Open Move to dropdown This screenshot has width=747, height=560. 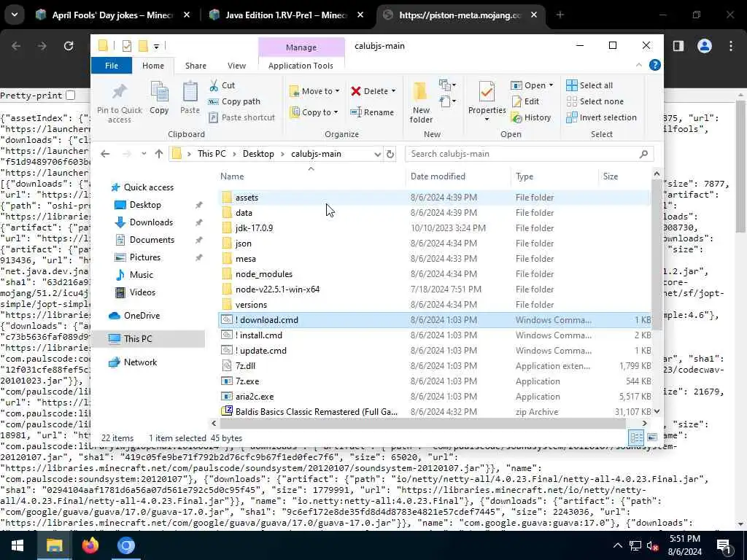pos(315,91)
